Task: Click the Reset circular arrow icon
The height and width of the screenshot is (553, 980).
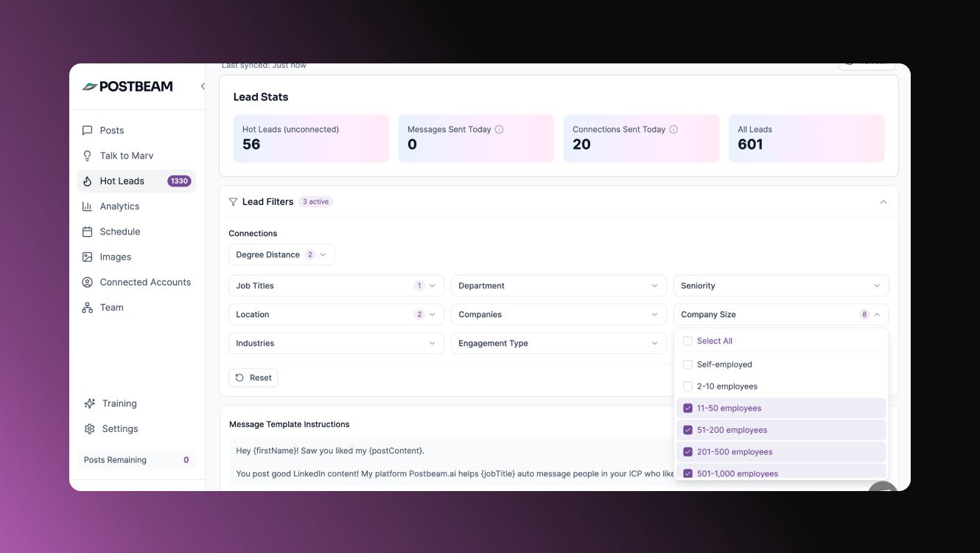Action: (239, 378)
